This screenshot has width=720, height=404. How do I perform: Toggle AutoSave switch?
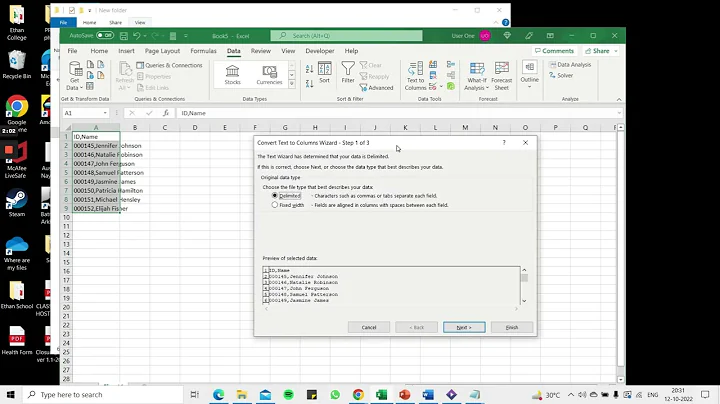click(105, 35)
